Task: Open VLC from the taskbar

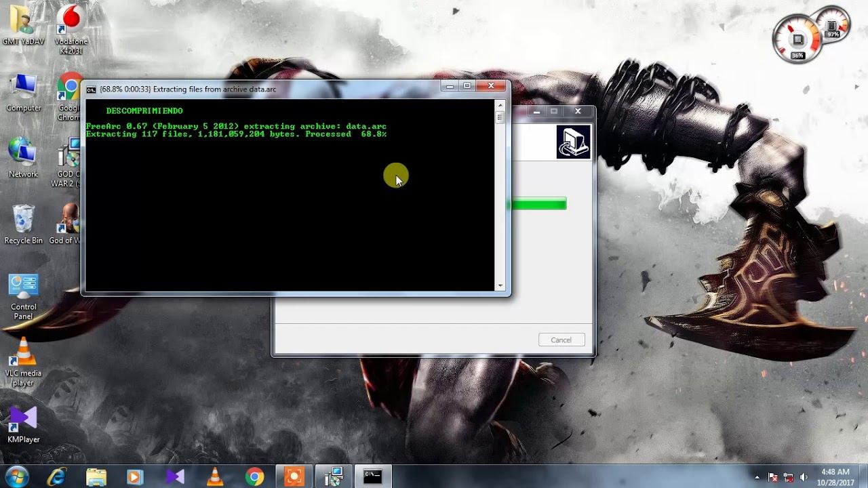Action: click(x=214, y=476)
